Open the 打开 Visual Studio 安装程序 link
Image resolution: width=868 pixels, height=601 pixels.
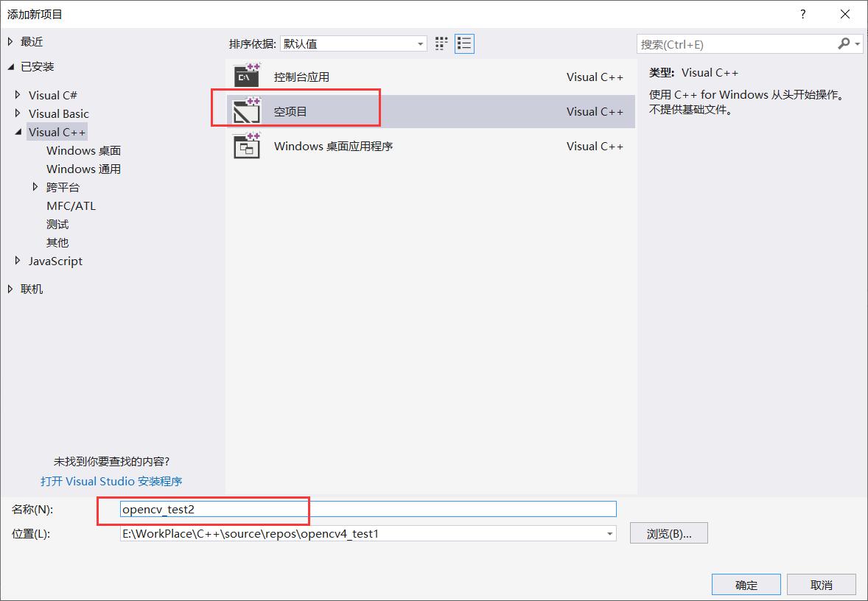[111, 482]
